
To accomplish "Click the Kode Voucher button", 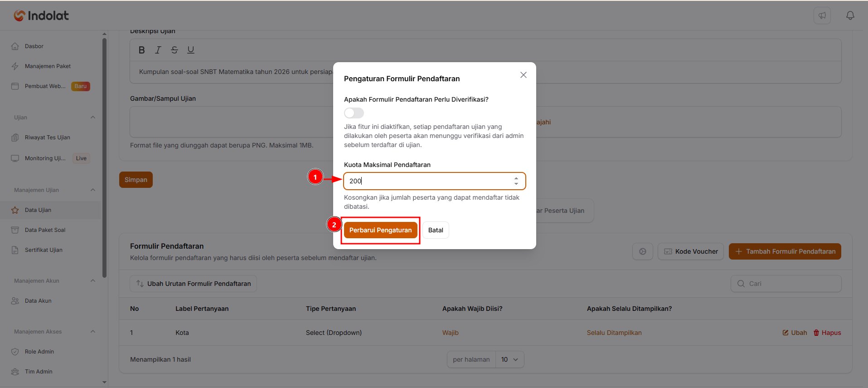I will pyautogui.click(x=691, y=251).
